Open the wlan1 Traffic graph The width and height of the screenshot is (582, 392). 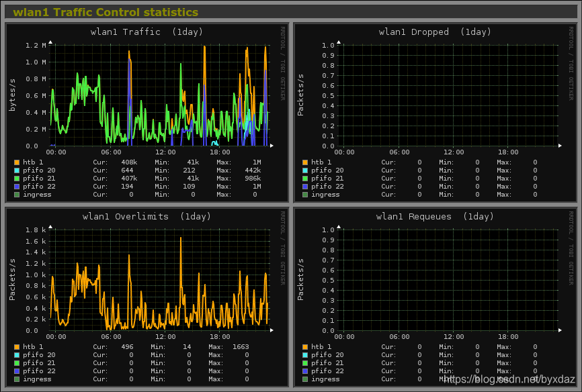(147, 112)
